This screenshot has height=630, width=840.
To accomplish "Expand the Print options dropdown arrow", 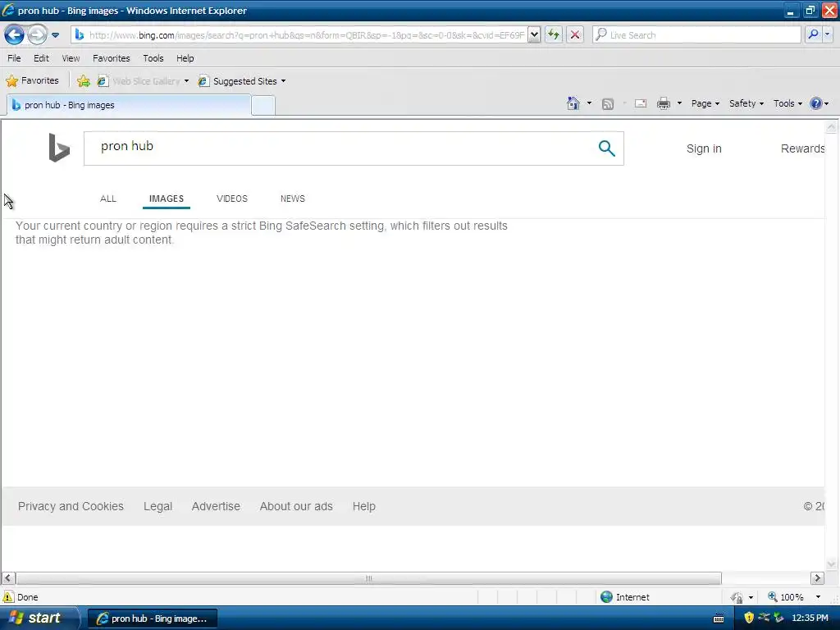I will pyautogui.click(x=679, y=103).
